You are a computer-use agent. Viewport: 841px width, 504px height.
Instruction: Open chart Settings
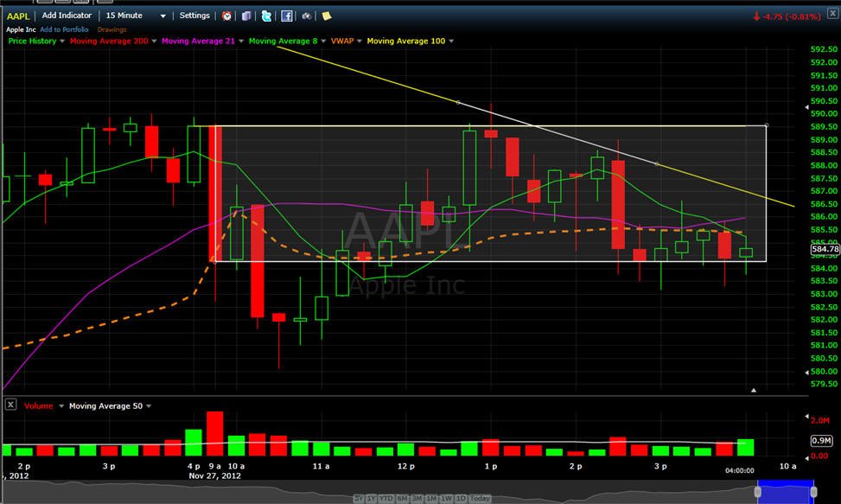[194, 16]
